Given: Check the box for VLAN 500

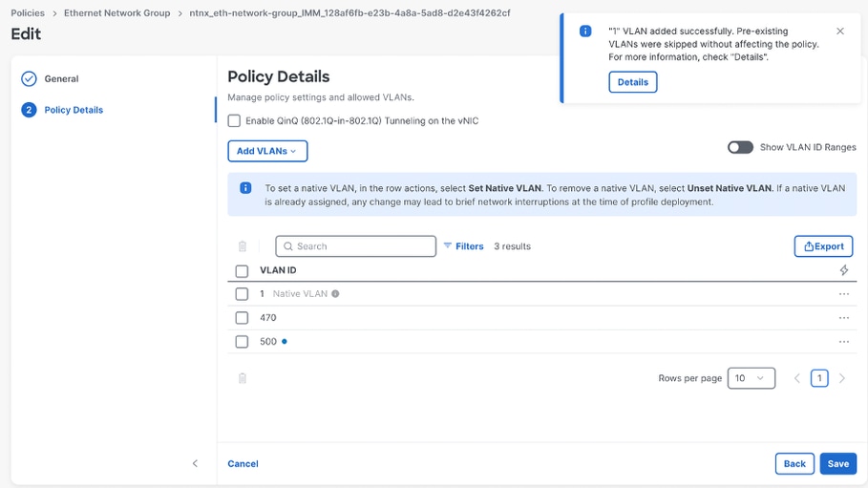Looking at the screenshot, I should coord(242,342).
